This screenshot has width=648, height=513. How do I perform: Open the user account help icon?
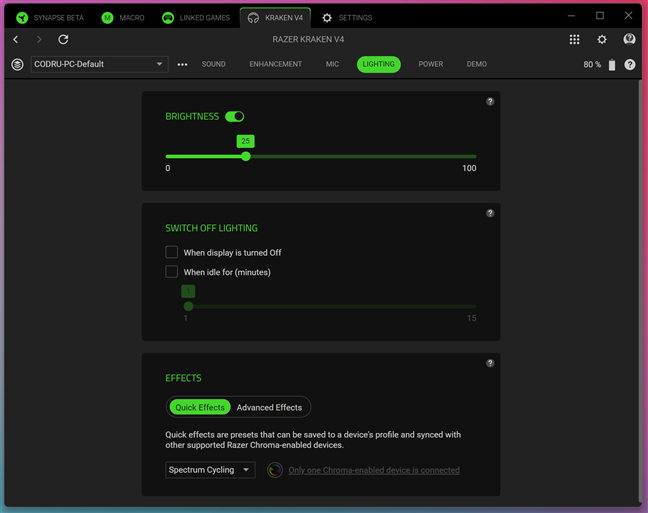[629, 39]
